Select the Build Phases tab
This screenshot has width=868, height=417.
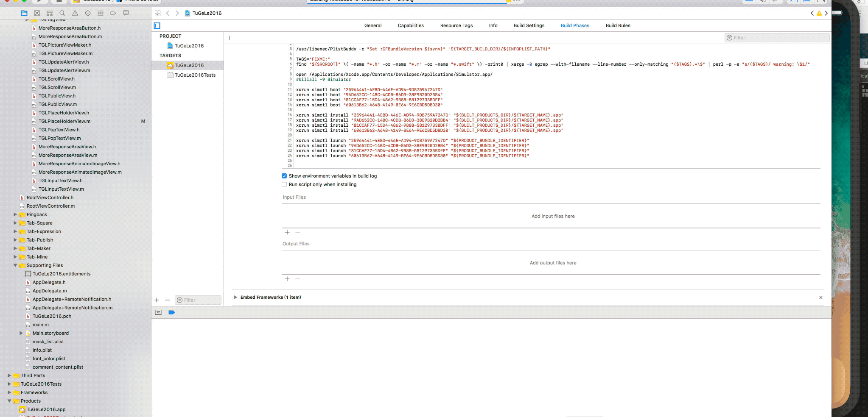[x=575, y=25]
